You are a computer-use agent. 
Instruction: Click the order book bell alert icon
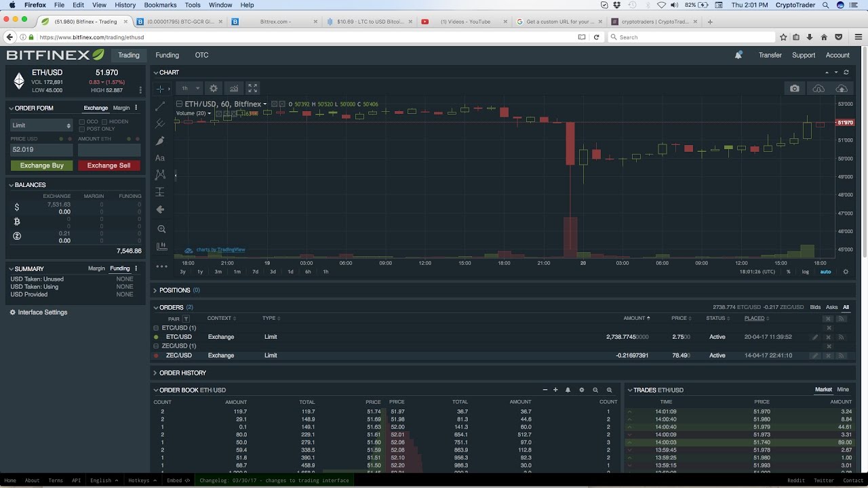pos(568,390)
